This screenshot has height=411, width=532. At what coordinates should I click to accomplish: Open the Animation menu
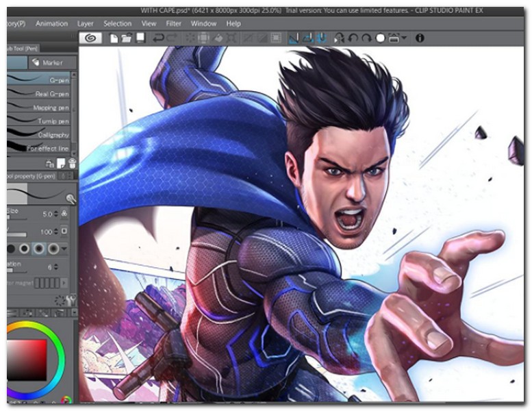(51, 23)
